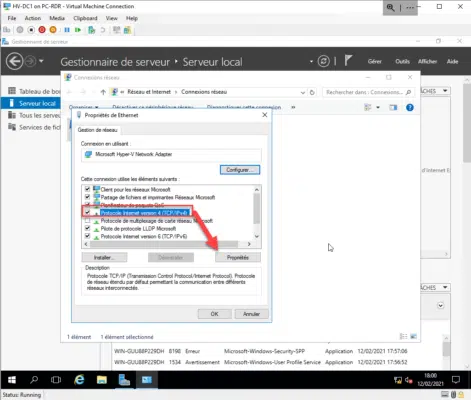This screenshot has height=400, width=471.
Task: Click the Propriétés button
Action: [x=238, y=257]
